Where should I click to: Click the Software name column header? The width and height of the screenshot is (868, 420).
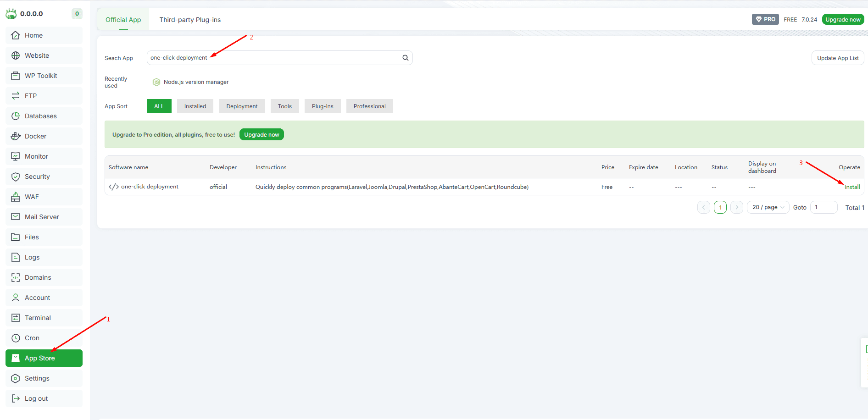tap(128, 167)
